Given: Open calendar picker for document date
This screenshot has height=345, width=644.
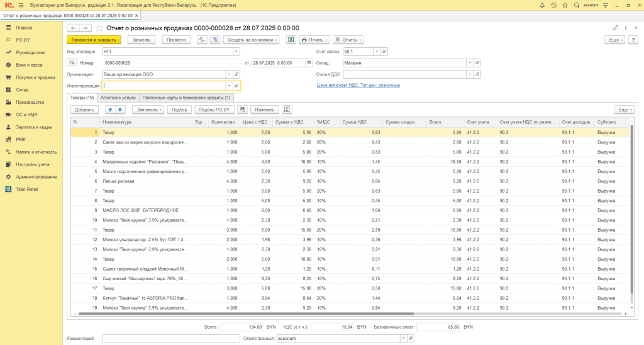Looking at the screenshot, I should (309, 63).
